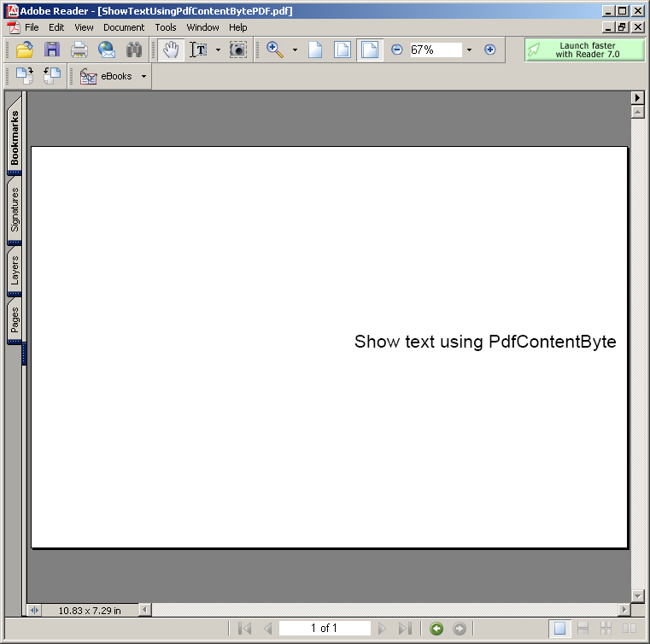Open the Edit menu
Viewport: 650px width, 644px height.
(x=56, y=27)
